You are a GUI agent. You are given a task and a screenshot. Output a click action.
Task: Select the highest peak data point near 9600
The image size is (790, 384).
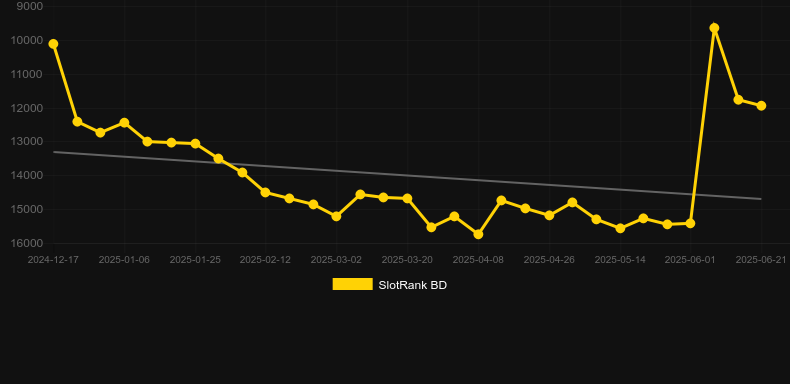714,28
